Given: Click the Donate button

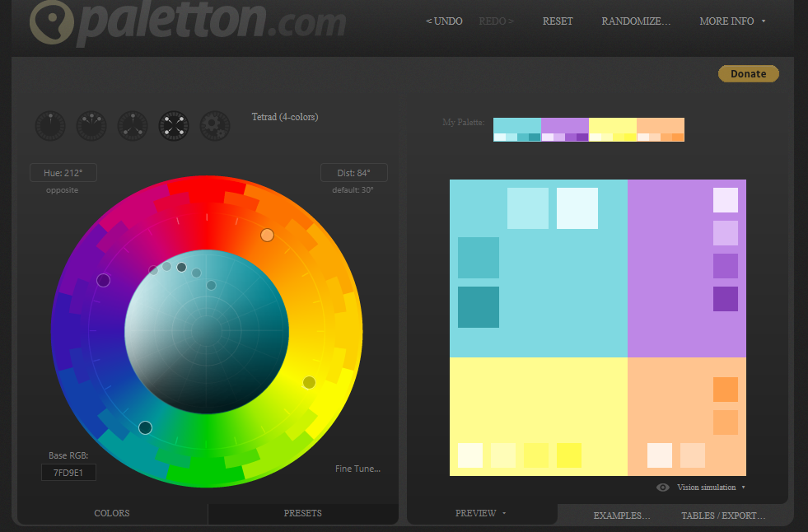Looking at the screenshot, I should pyautogui.click(x=748, y=73).
